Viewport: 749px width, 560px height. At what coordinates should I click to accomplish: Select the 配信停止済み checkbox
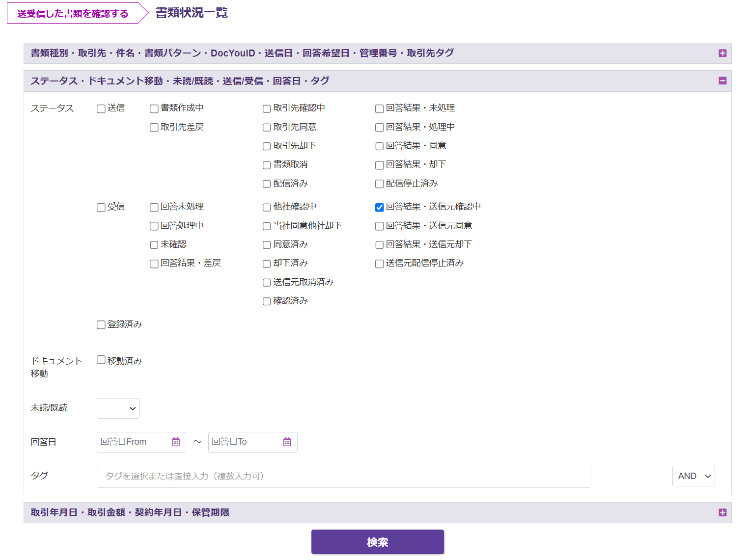click(x=380, y=184)
